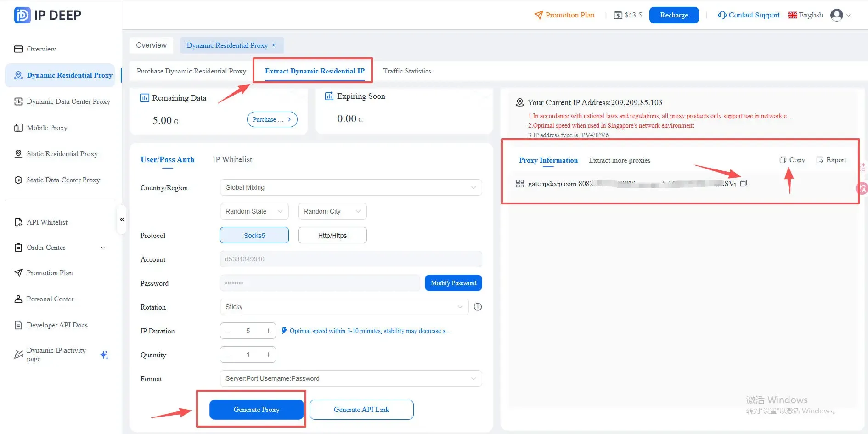Open the Country/Region dropdown
Viewport: 868px width, 434px height.
click(x=350, y=187)
